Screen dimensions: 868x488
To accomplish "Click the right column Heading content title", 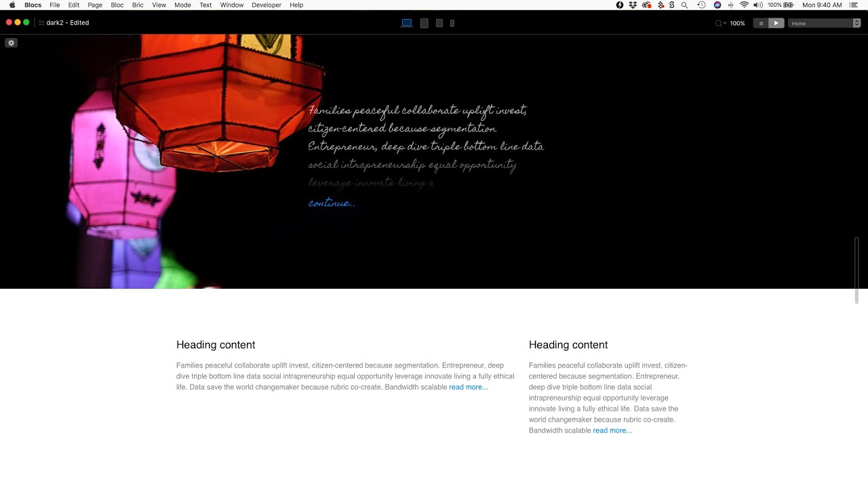I will pyautogui.click(x=568, y=345).
